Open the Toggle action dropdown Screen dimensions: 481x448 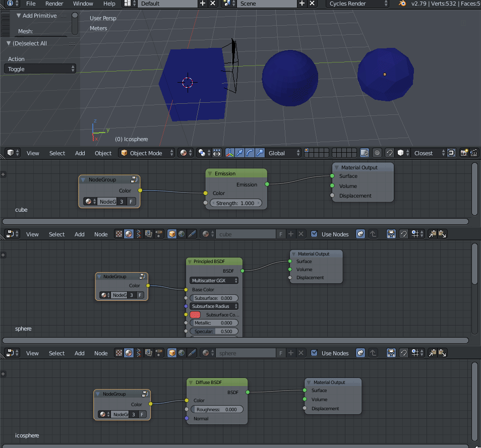(x=40, y=69)
